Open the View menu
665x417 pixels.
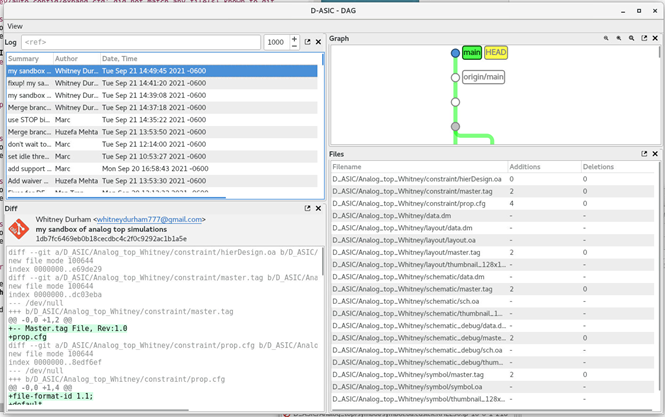tap(15, 26)
